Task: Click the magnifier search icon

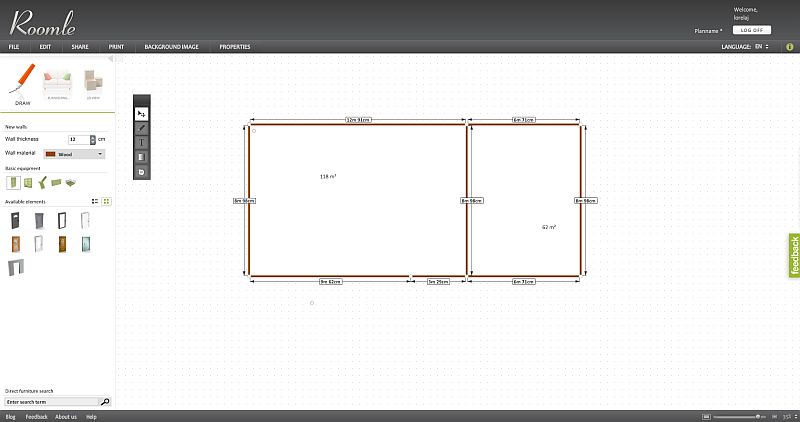Action: click(105, 402)
